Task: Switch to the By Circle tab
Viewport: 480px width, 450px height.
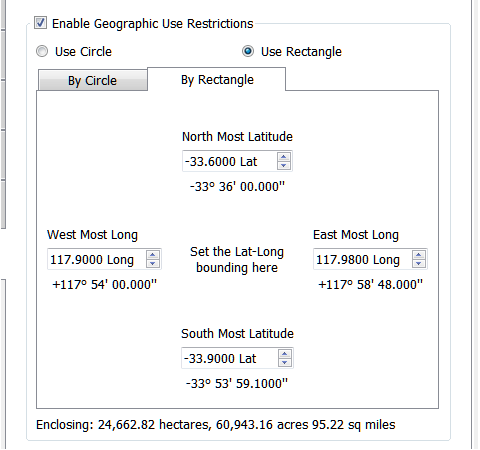Action: (93, 80)
